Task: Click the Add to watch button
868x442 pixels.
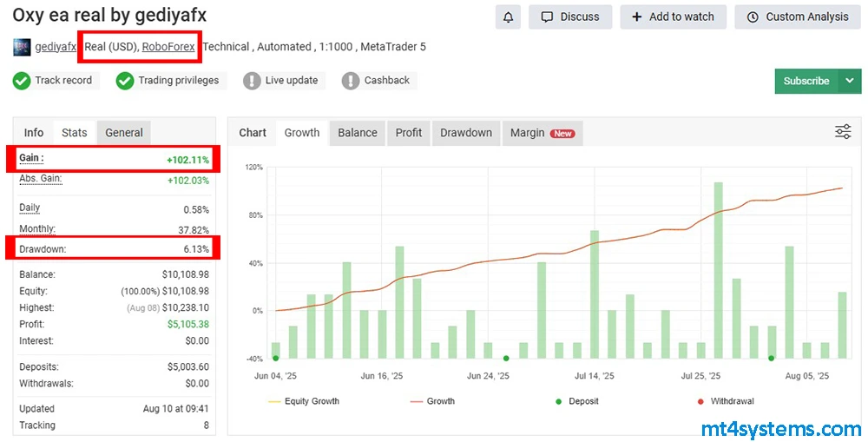Action: pos(673,16)
